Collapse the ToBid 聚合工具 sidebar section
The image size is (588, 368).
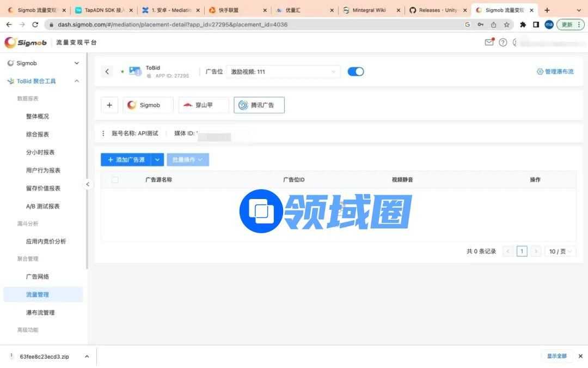pos(76,81)
